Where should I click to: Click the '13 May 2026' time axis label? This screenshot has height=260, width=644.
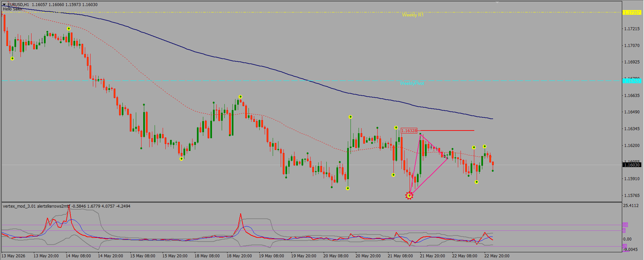point(13,256)
